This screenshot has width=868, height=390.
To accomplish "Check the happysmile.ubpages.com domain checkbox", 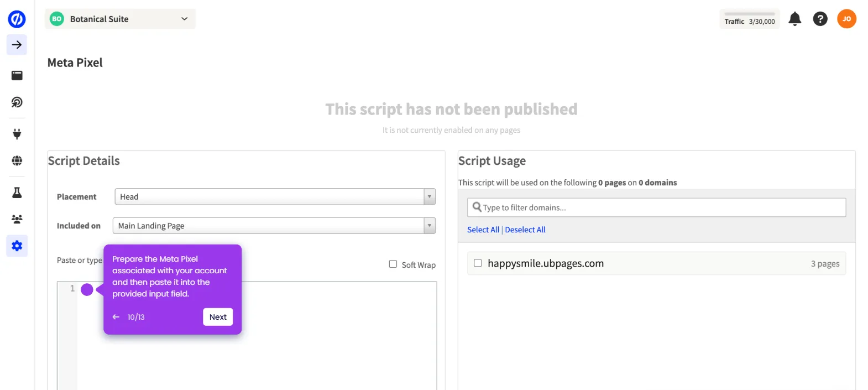I will tap(478, 263).
